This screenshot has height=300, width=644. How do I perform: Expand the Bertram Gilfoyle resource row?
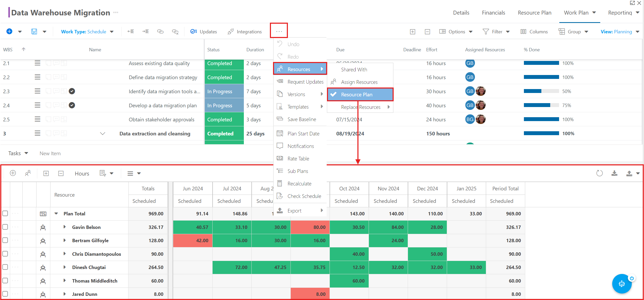tap(64, 240)
